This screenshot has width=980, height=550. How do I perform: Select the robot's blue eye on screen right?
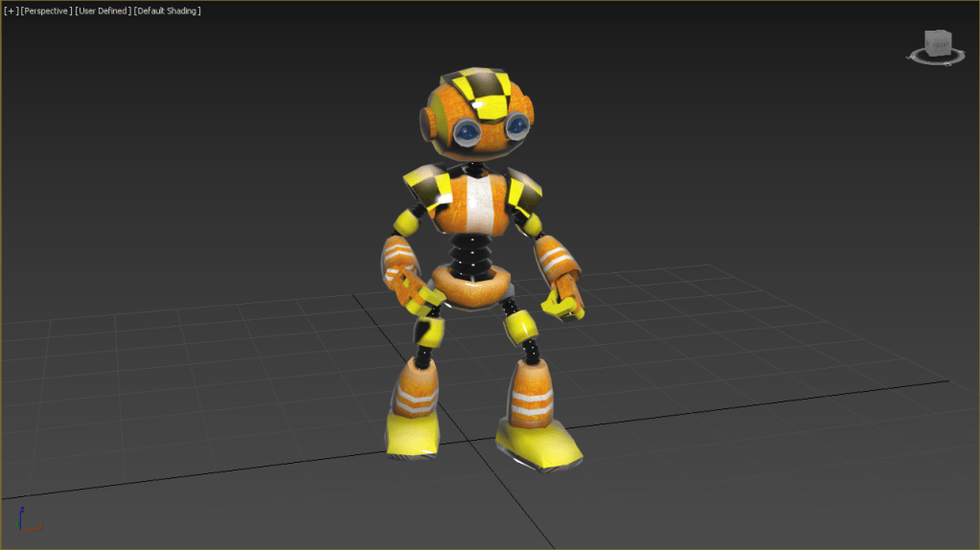(x=516, y=124)
